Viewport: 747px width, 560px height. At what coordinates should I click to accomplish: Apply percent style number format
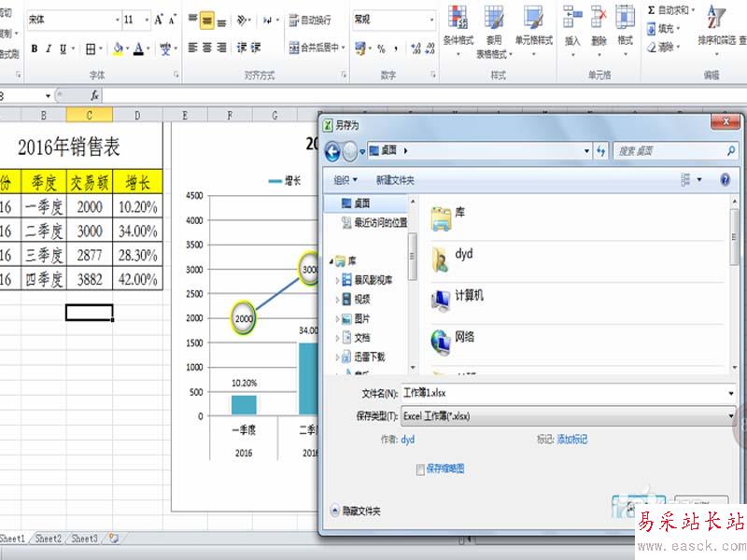pyautogui.click(x=381, y=49)
